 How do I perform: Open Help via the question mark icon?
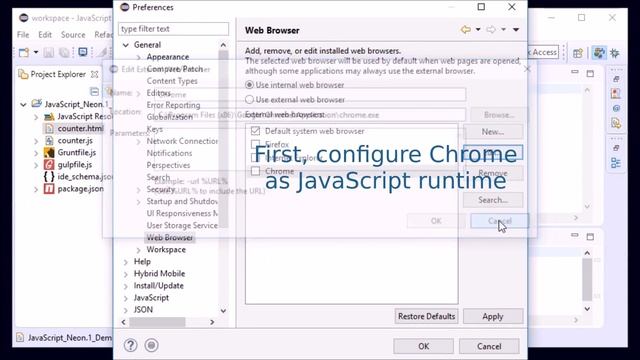pyautogui.click(x=131, y=345)
